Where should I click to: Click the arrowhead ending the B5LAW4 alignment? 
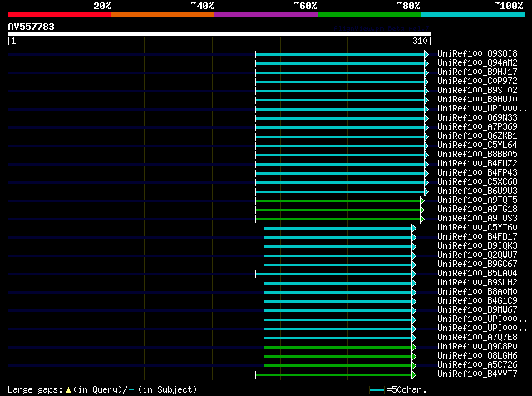414,274
